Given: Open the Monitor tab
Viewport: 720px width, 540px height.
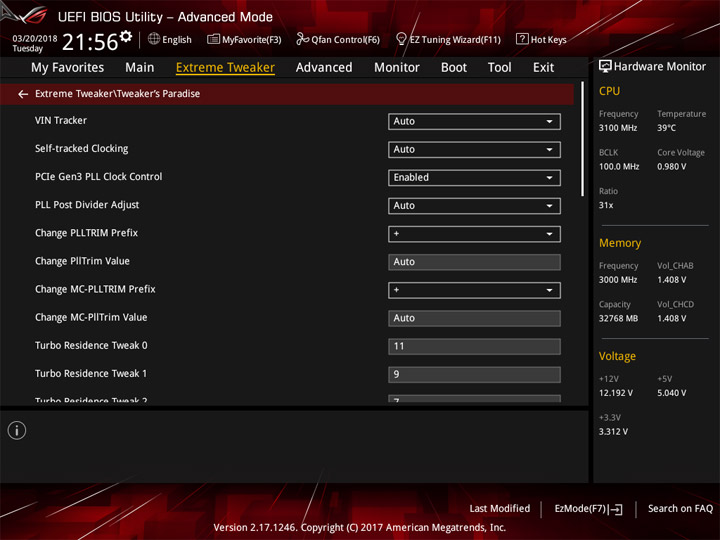Looking at the screenshot, I should pyautogui.click(x=397, y=68).
